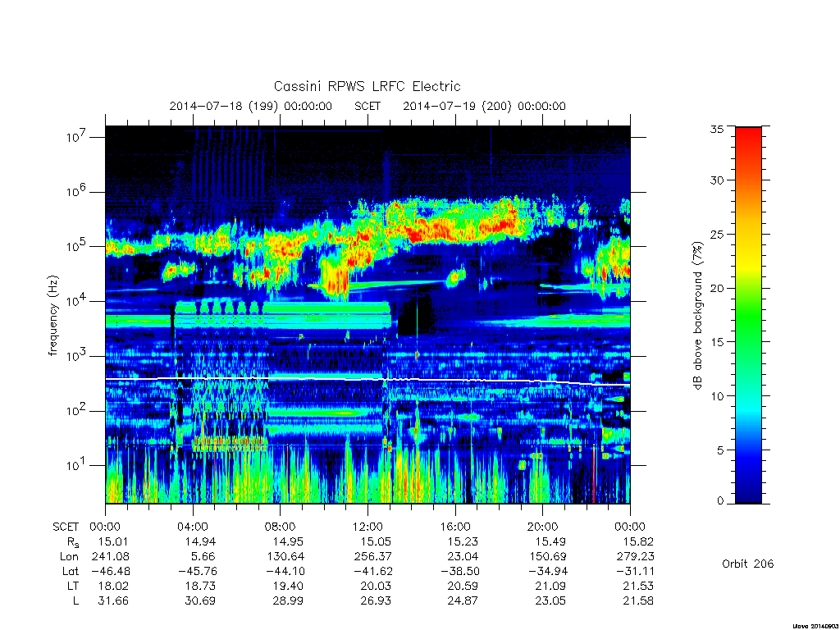Click the 10^7 frequency axis label

point(75,137)
